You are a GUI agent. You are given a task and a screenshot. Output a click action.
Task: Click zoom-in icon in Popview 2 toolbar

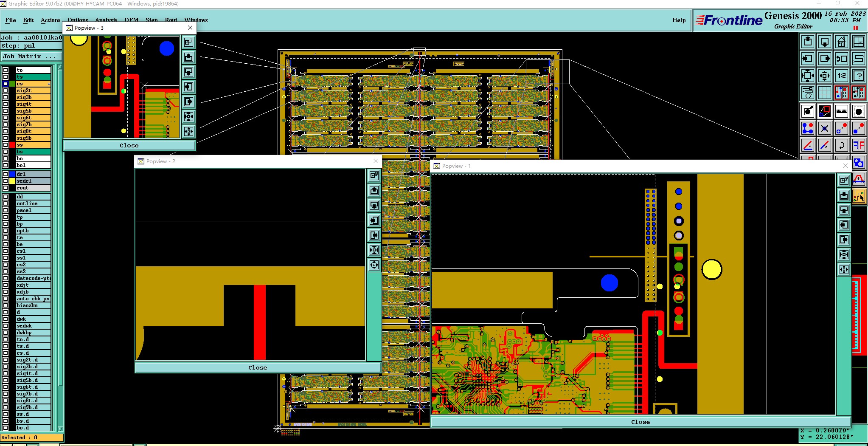[374, 250]
